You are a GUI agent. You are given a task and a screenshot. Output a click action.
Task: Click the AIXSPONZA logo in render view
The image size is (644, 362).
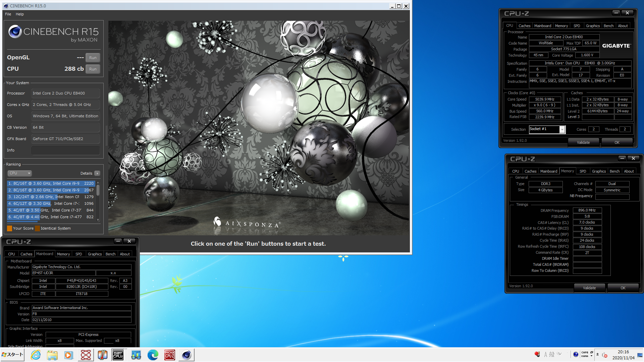click(247, 223)
